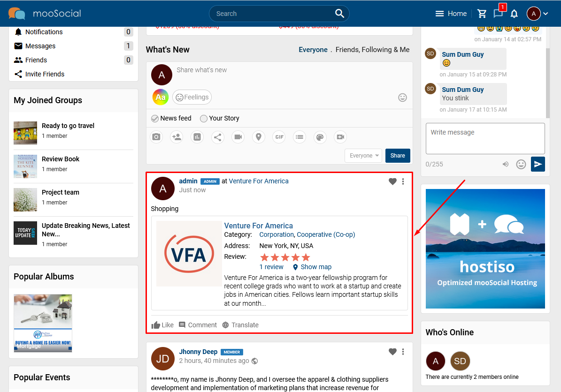Tag friends with the add-person icon

177,137
